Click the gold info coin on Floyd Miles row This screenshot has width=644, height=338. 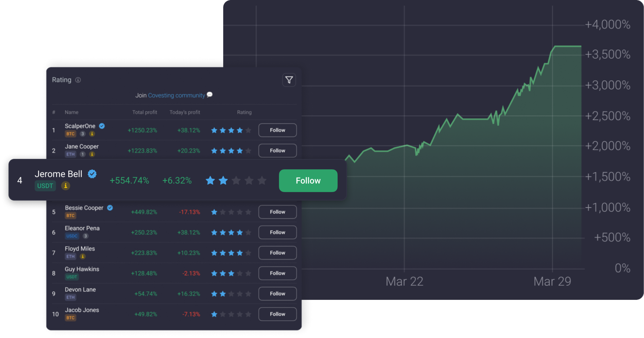point(82,256)
